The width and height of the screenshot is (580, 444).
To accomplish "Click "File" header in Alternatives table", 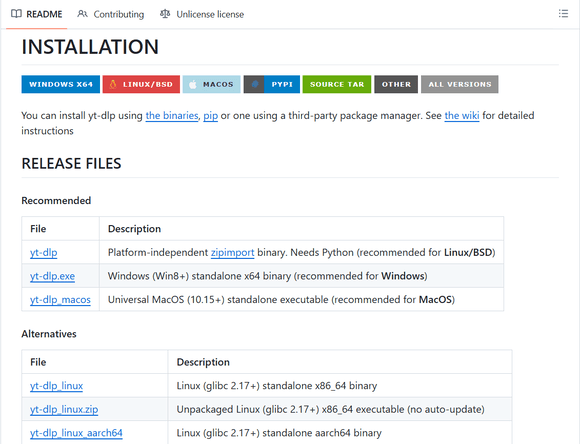I will coord(38,362).
